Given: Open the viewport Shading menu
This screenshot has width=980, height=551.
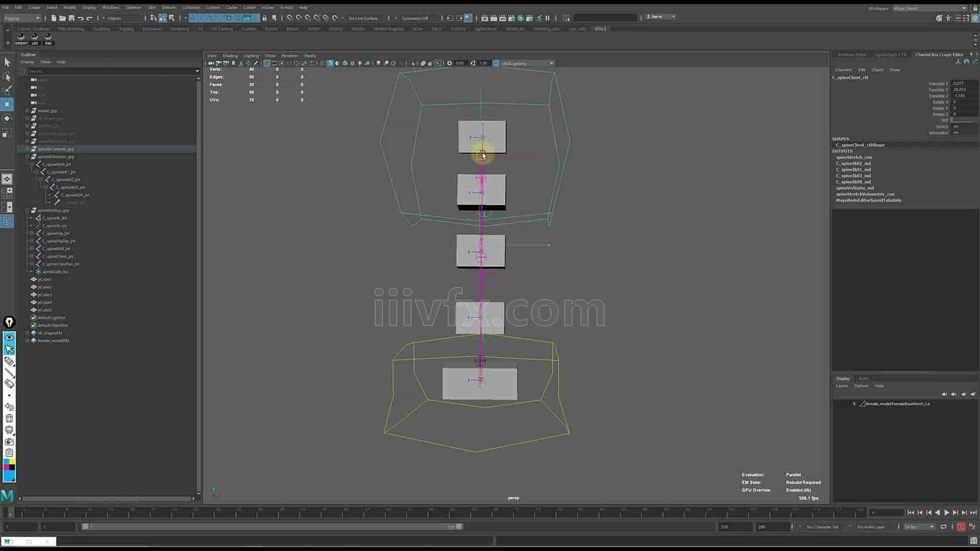Looking at the screenshot, I should coord(230,56).
